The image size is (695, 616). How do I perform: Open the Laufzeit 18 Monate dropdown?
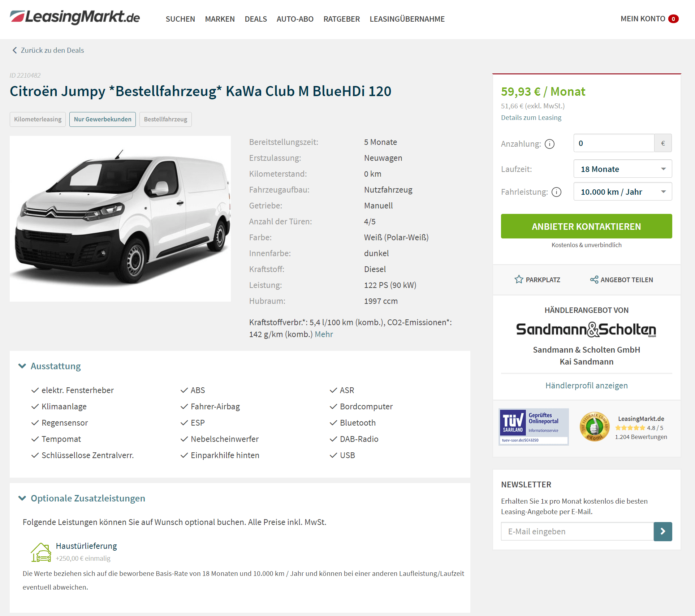[623, 169]
